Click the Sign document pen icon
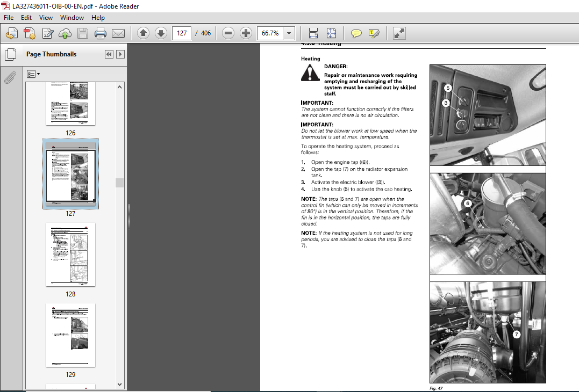 (x=48, y=33)
